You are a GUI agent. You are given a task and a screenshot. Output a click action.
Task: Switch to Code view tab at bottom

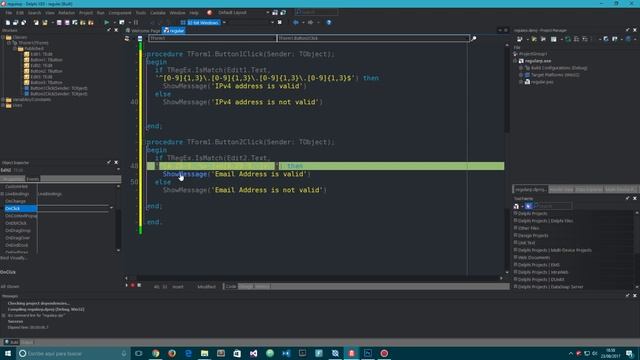click(231, 287)
